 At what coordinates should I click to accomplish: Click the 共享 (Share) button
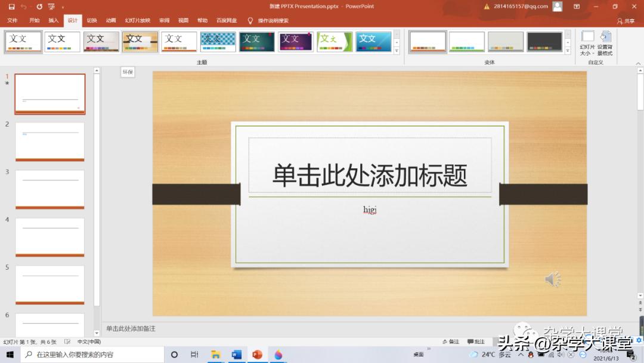click(x=628, y=20)
